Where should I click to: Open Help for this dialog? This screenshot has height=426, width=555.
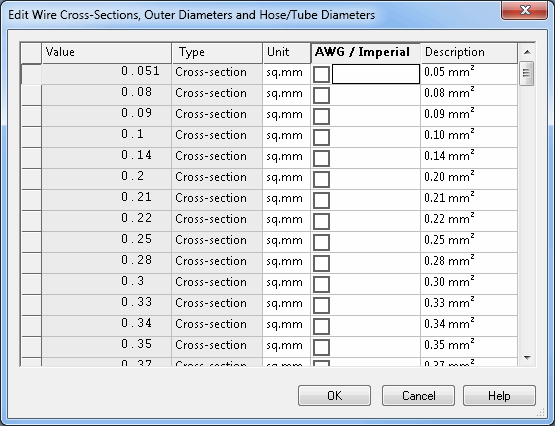coord(499,396)
